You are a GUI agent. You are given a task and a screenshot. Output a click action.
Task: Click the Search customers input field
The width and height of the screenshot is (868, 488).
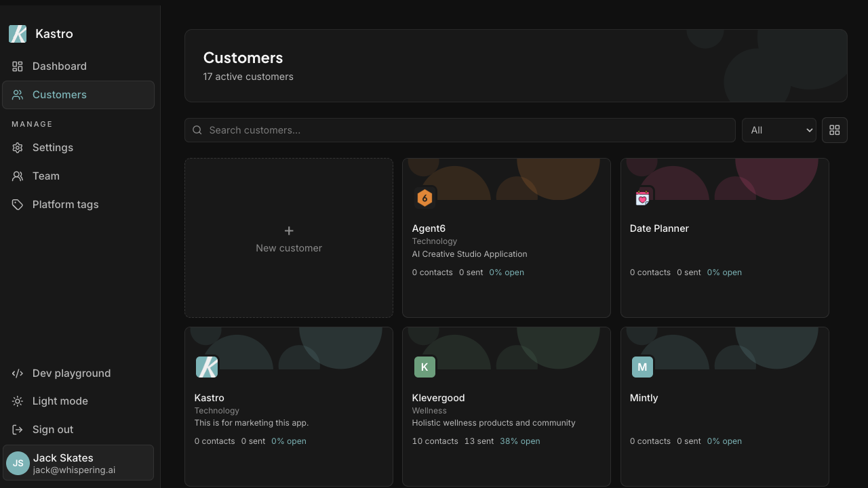click(460, 130)
